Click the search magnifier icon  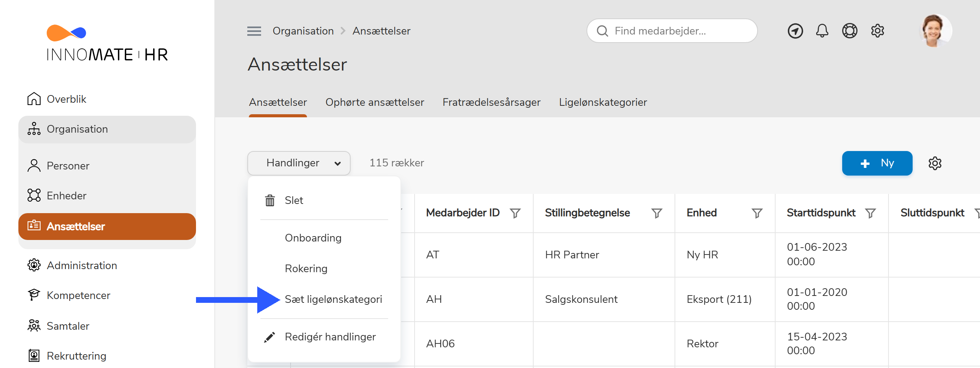[x=603, y=31]
